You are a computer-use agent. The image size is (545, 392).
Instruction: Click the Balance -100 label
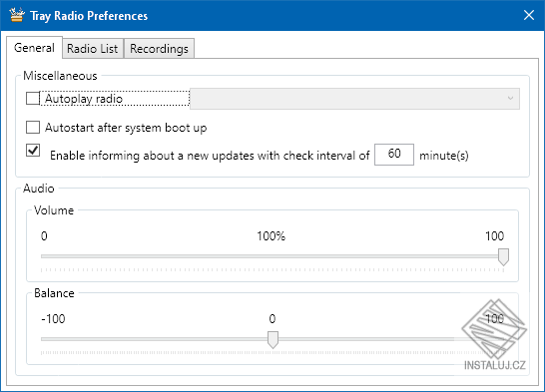(x=53, y=319)
